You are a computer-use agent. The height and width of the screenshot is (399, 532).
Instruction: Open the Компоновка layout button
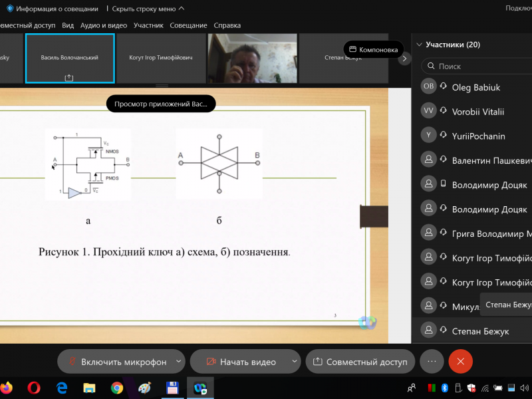coord(374,49)
